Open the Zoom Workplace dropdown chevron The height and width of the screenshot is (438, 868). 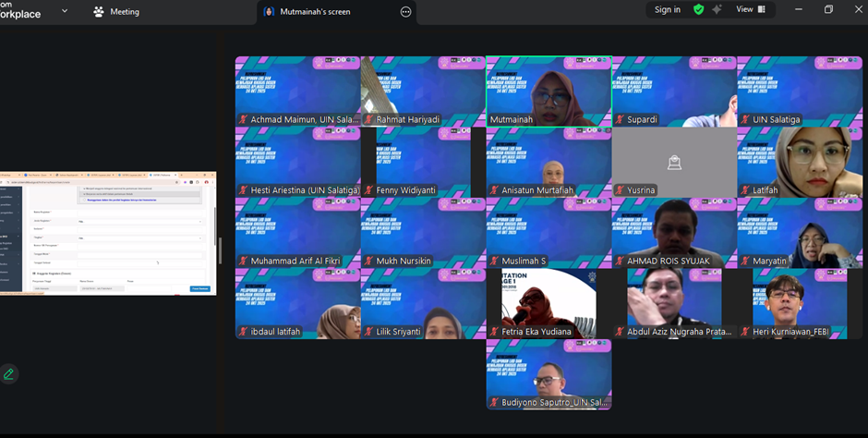click(65, 11)
